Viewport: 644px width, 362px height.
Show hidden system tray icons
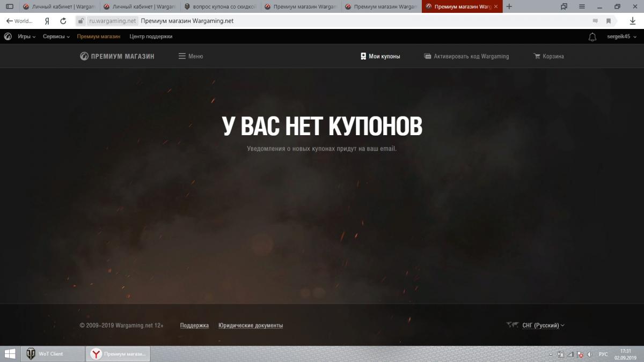click(551, 354)
